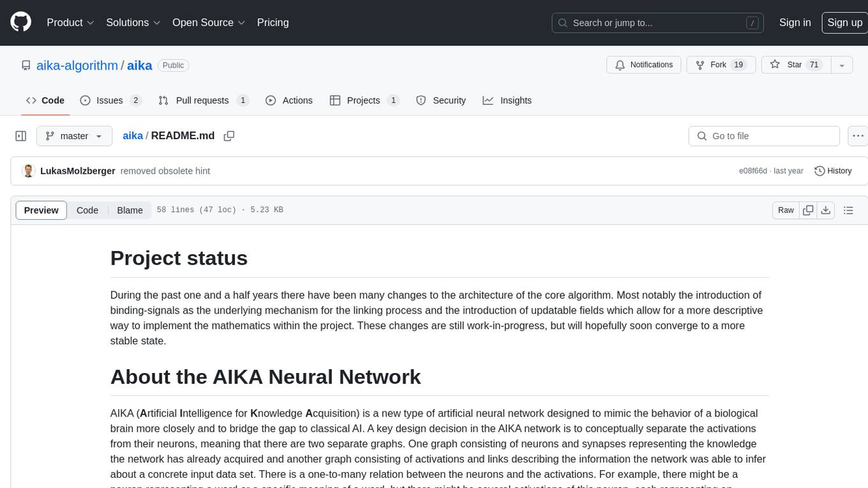Expand the file tree side panel
The image size is (868, 488).
click(x=21, y=136)
